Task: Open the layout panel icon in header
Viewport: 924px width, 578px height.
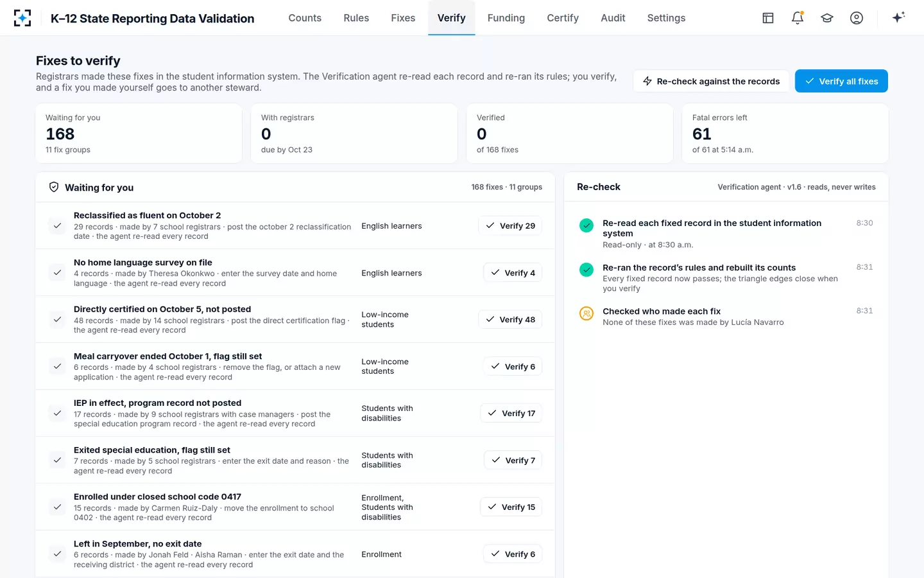Action: click(768, 18)
